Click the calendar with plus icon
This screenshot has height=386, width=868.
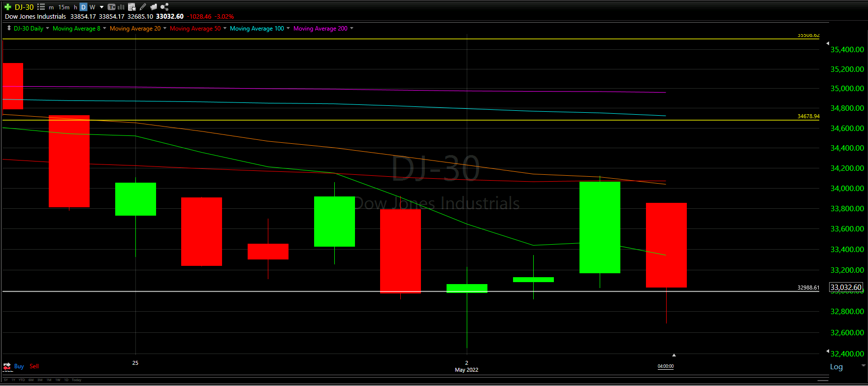[x=131, y=7]
